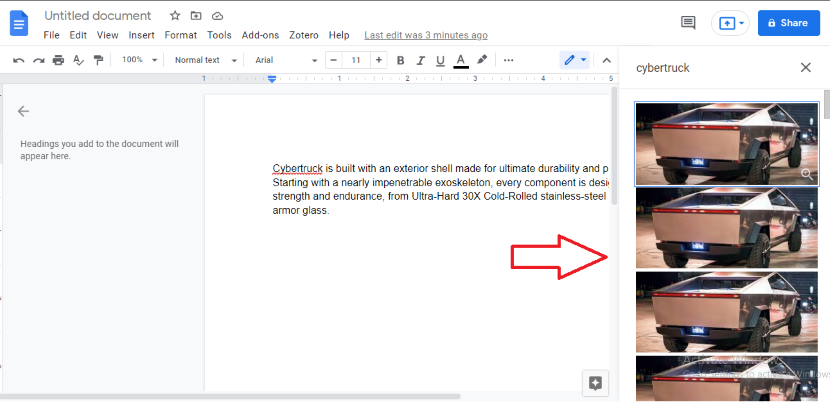Click the Present to meeting icon
The height and width of the screenshot is (402, 830).
[x=727, y=23]
